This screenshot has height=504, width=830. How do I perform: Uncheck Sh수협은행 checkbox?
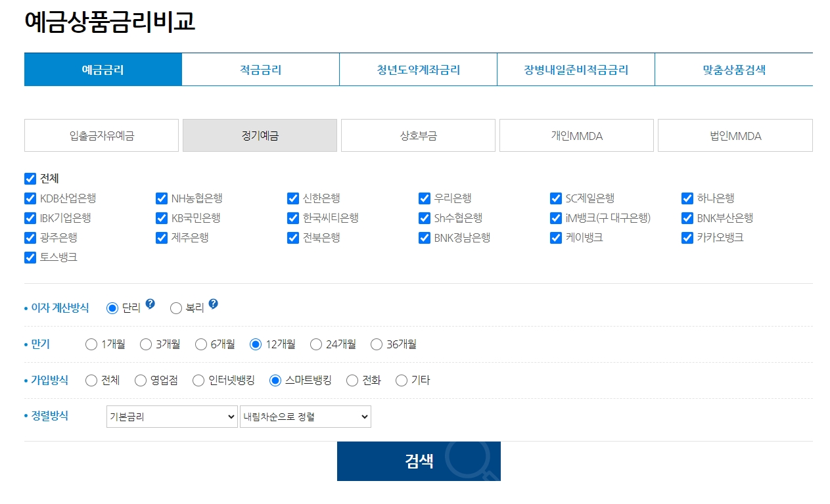[425, 218]
